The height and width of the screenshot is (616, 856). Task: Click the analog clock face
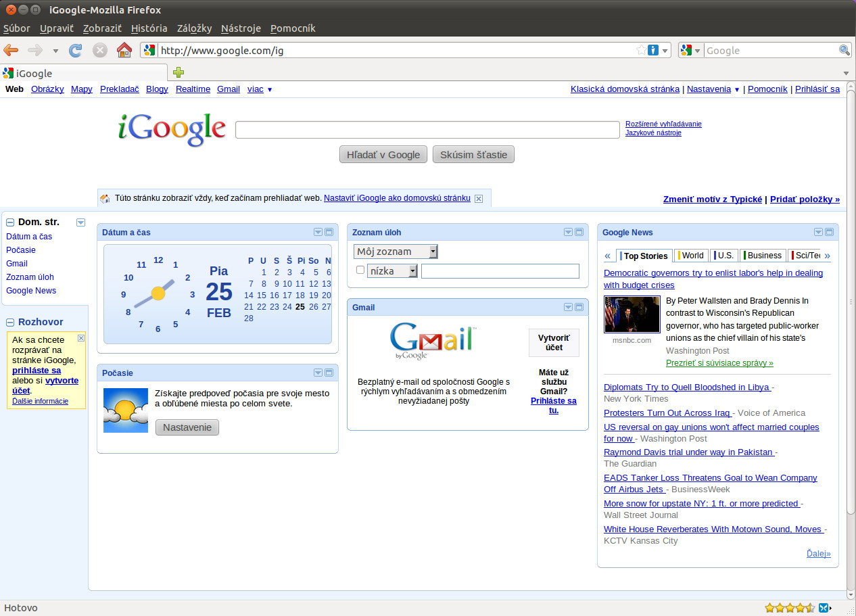click(158, 293)
